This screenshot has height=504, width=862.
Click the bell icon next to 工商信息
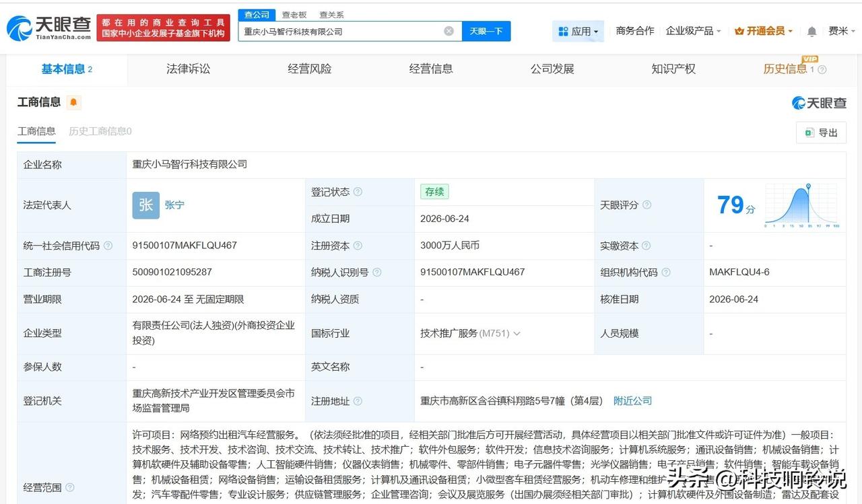pos(73,102)
